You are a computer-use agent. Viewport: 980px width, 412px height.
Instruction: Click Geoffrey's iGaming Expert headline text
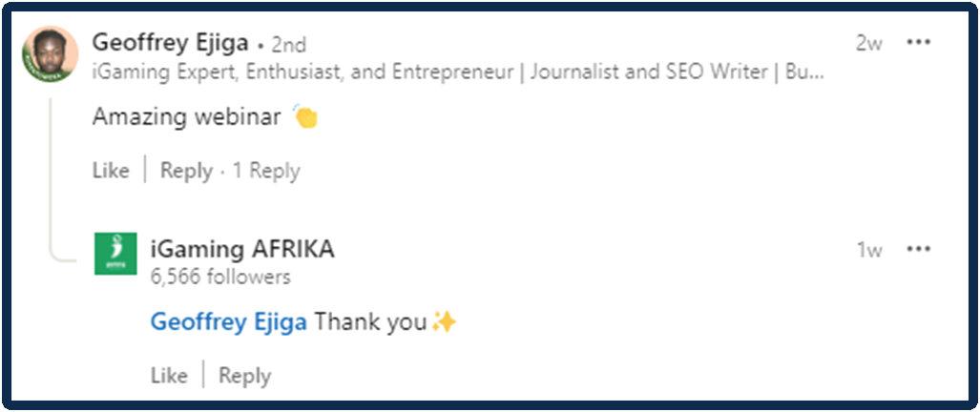tap(458, 72)
